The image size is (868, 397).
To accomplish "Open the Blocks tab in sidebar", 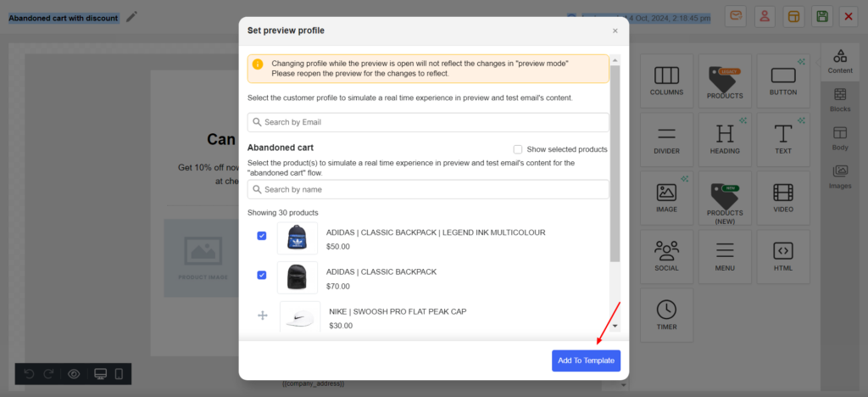I will [x=839, y=99].
